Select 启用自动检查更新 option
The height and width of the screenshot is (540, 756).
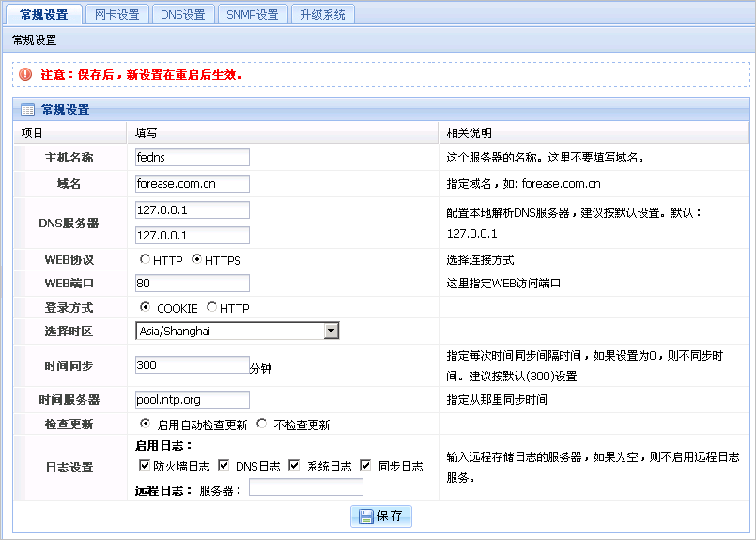[145, 424]
